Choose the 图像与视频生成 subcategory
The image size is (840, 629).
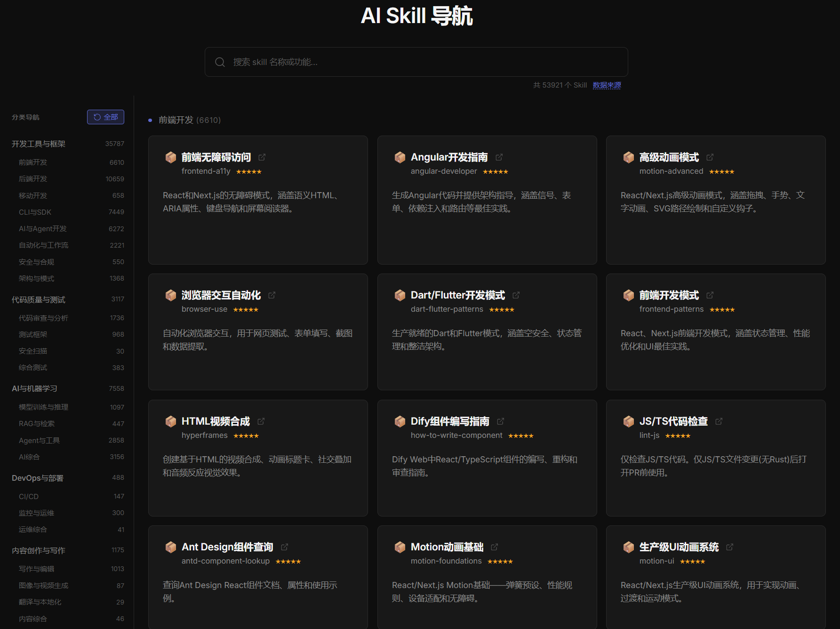click(x=71, y=586)
